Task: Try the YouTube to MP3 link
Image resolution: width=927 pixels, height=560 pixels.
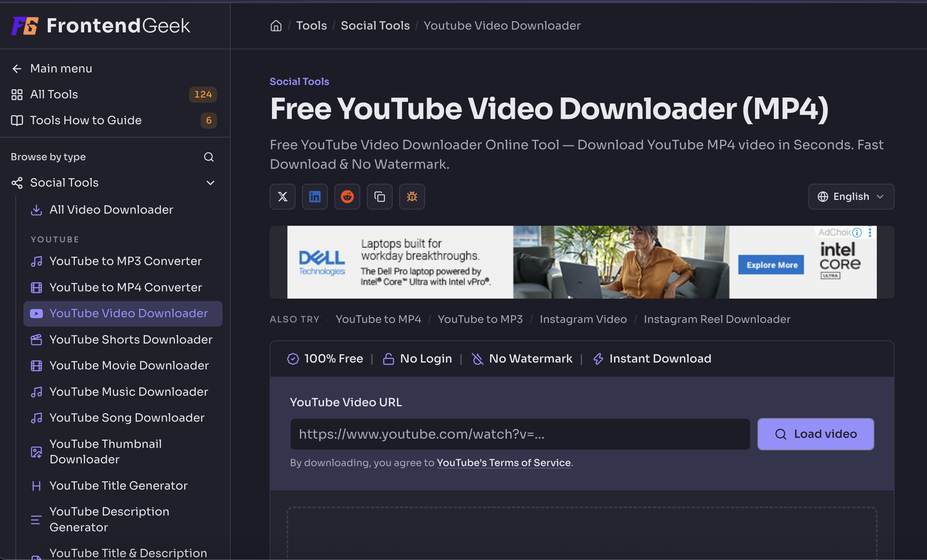Action: tap(480, 319)
